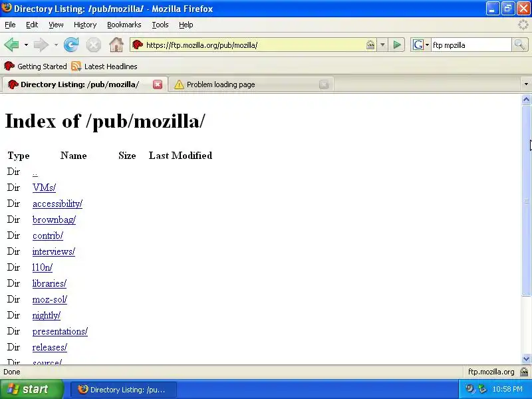Image resolution: width=532 pixels, height=399 pixels.
Task: Click the status bar padlock icon
Action: tap(524, 372)
